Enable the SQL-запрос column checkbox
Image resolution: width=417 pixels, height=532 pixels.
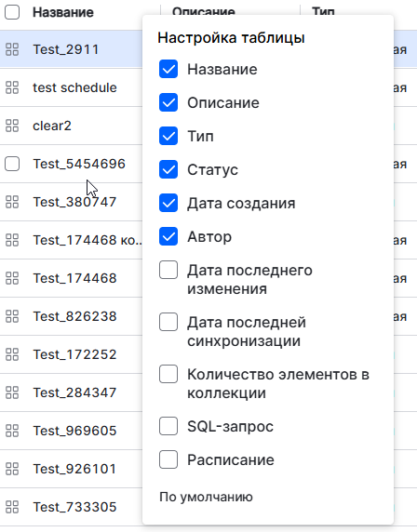(168, 426)
